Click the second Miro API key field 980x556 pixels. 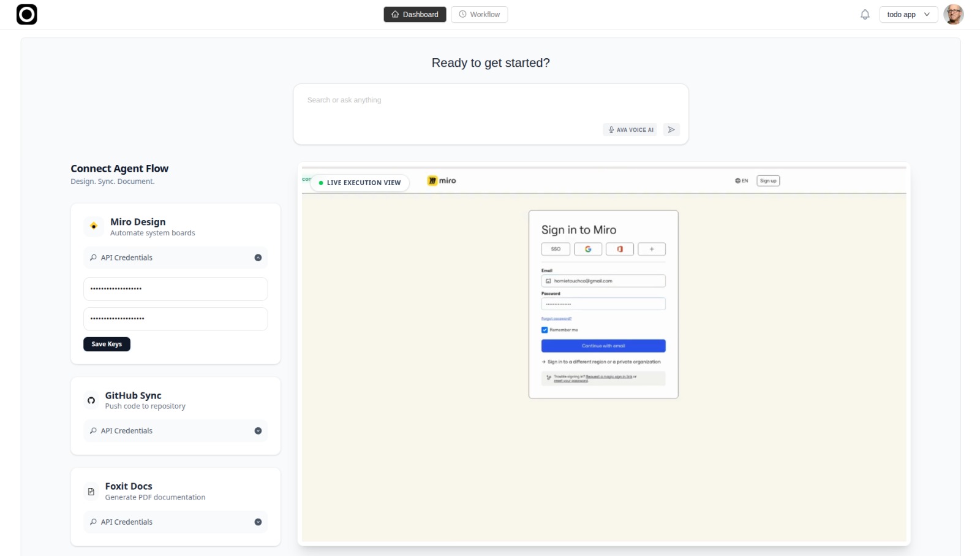pyautogui.click(x=176, y=319)
